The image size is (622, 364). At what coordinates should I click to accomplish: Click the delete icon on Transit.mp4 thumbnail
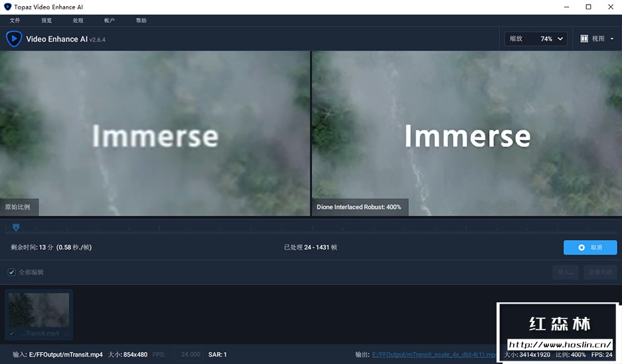tap(66, 334)
